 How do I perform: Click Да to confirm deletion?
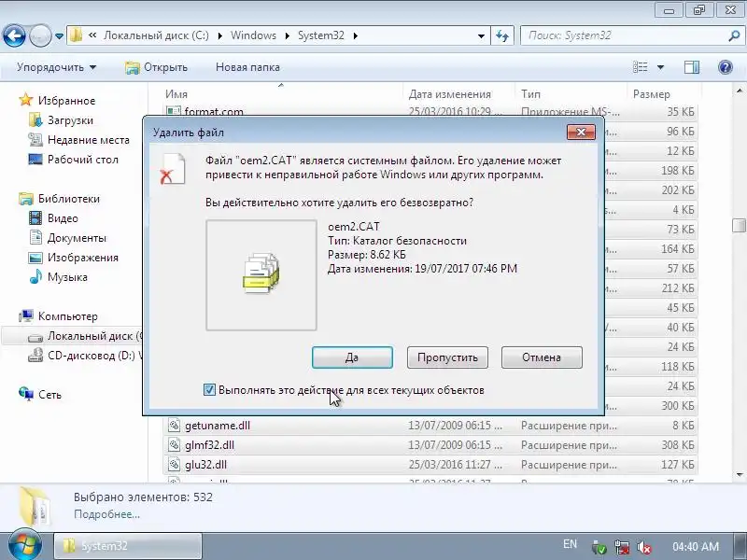pos(352,357)
